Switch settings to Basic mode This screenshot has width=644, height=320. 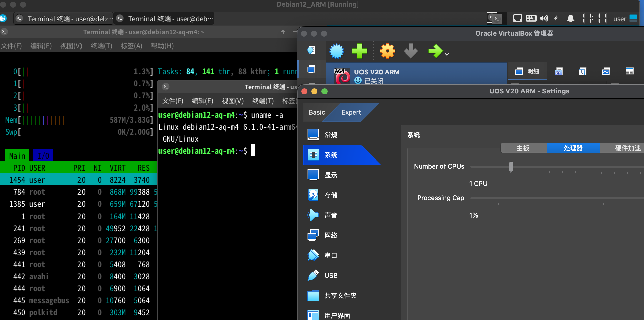click(x=317, y=112)
